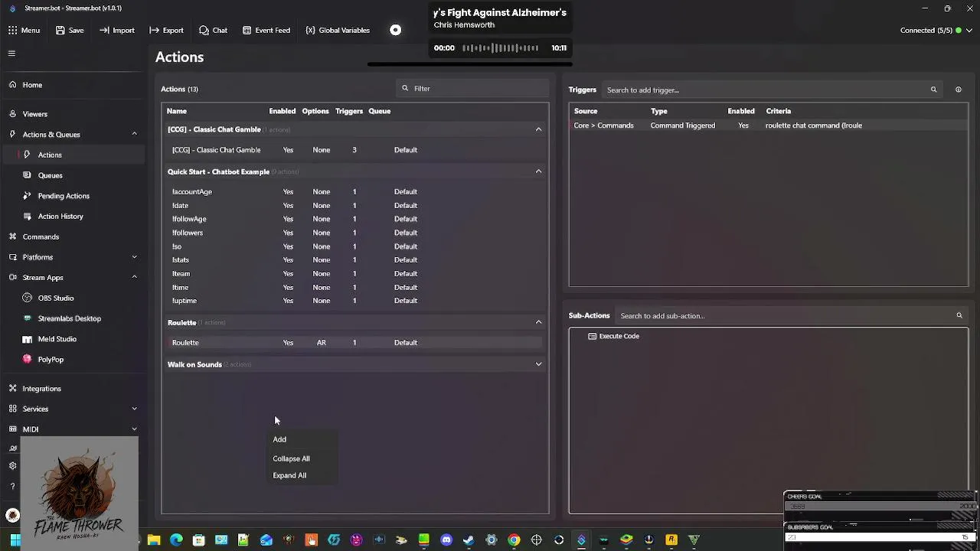Collapse the Actions & Queues section chevron

134,134
